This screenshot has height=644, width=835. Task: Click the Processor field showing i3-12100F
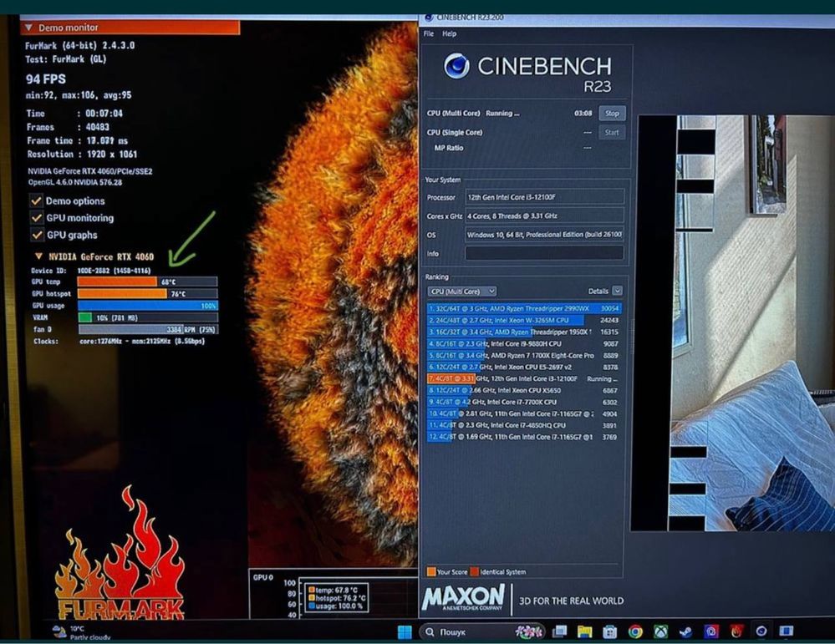point(544,197)
